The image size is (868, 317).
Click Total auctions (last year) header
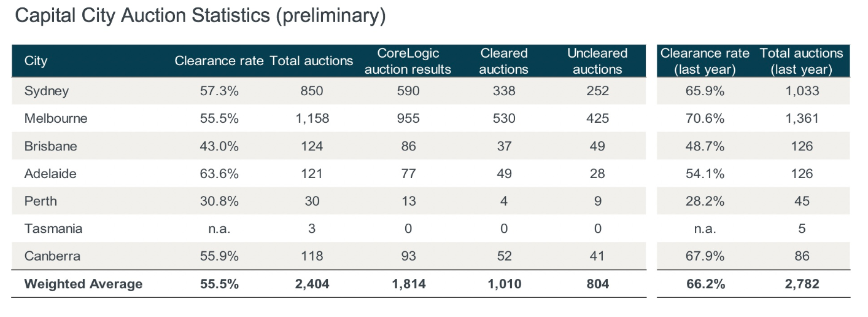pos(802,61)
